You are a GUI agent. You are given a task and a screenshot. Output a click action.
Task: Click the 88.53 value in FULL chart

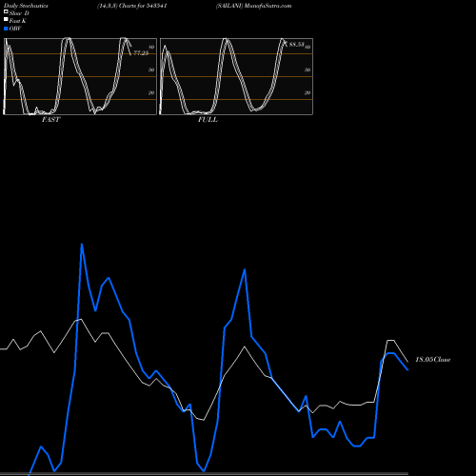296,45
